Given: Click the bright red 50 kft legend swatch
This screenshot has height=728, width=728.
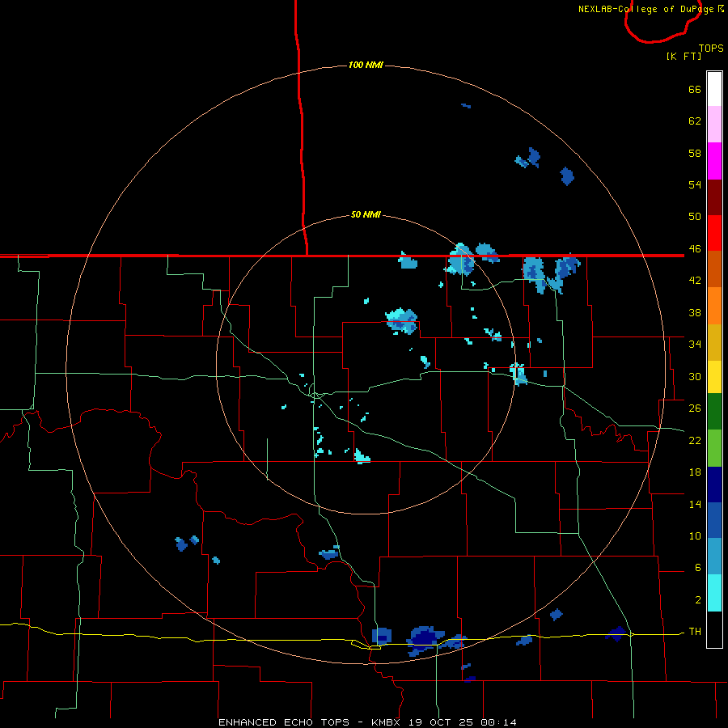Looking at the screenshot, I should (714, 233).
